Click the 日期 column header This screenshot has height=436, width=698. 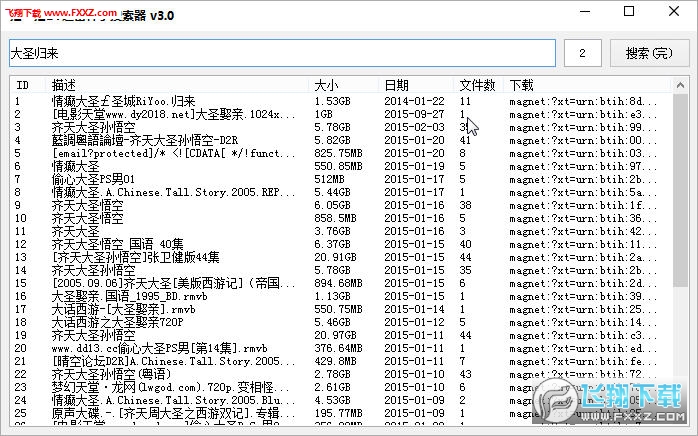[396, 85]
